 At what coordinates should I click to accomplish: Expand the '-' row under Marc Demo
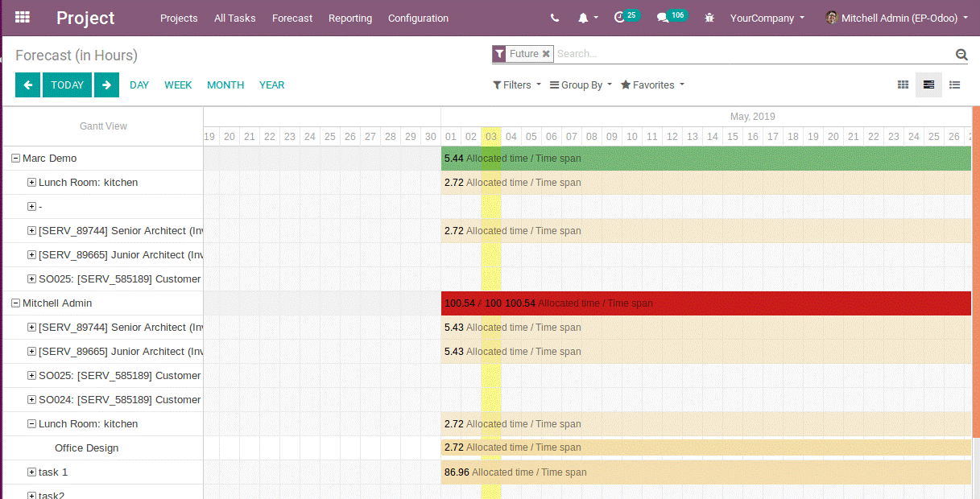[31, 207]
